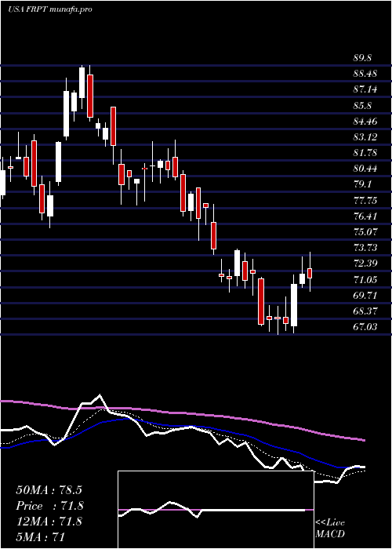Image resolution: width=392 pixels, height=549 pixels.
Task: Click the 76.41 price label
Action: point(365,216)
